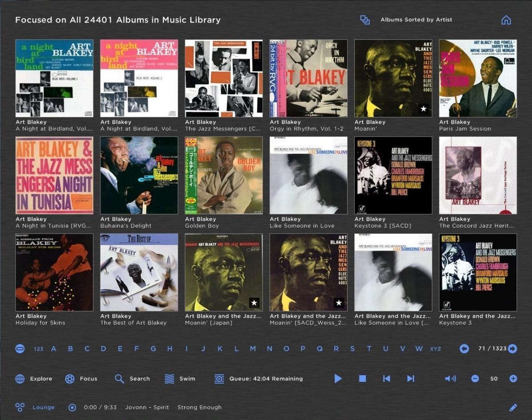Click the Explore label
Screen dimensions: 532x420
pyautogui.click(x=41, y=379)
